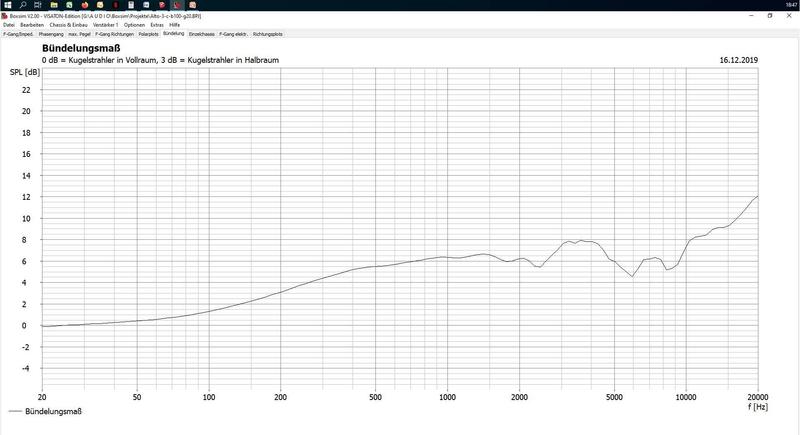
Task: Open Task View from the taskbar
Action: point(38,5)
